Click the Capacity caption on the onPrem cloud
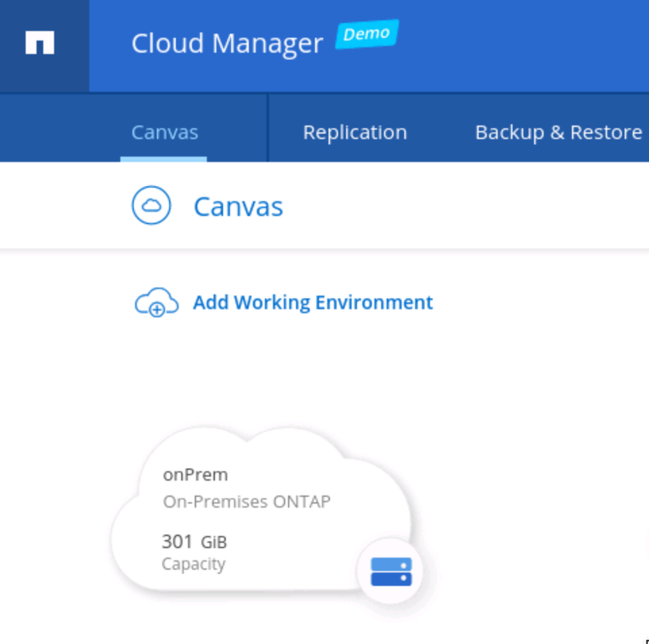Viewport: 649px width, 644px height. (193, 564)
